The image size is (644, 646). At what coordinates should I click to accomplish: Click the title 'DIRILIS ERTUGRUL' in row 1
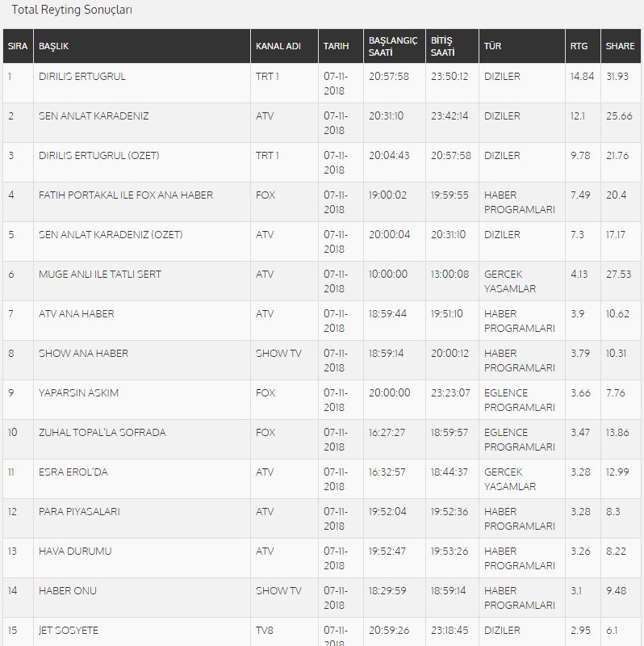click(x=82, y=77)
